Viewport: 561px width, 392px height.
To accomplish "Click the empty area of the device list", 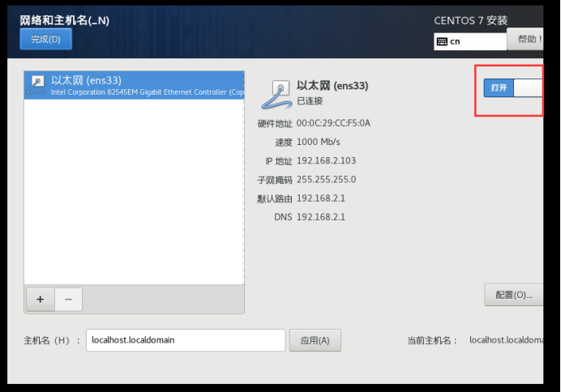I will point(134,192).
